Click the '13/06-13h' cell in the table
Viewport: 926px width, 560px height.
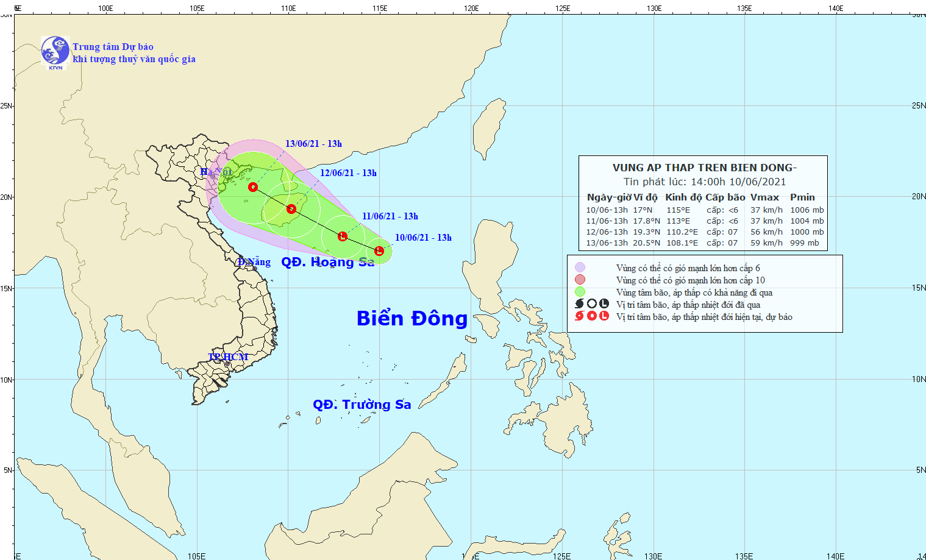pos(607,243)
